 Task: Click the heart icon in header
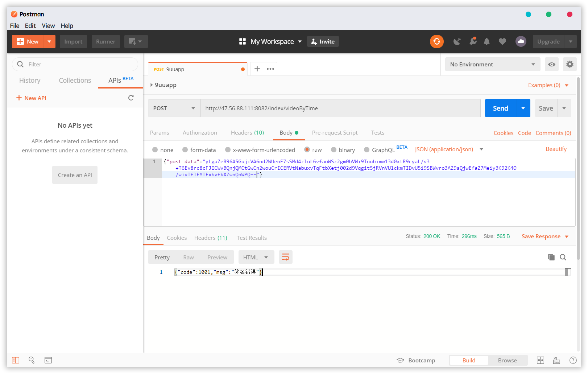pos(502,41)
